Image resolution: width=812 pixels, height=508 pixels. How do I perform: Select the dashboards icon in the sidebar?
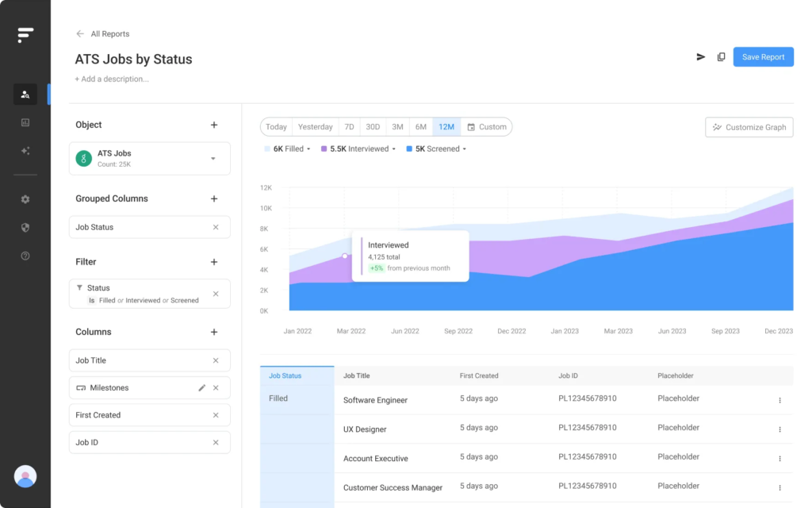point(25,122)
